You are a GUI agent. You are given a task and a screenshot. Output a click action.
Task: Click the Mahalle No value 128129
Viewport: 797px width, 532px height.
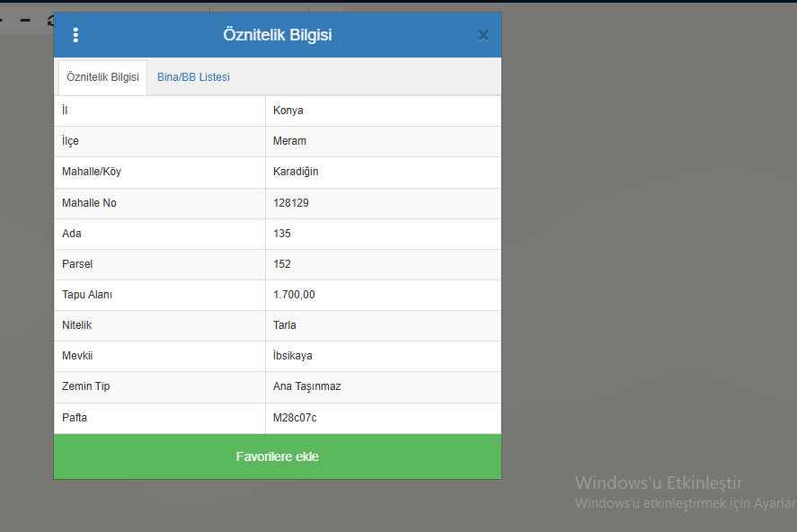[x=291, y=203]
